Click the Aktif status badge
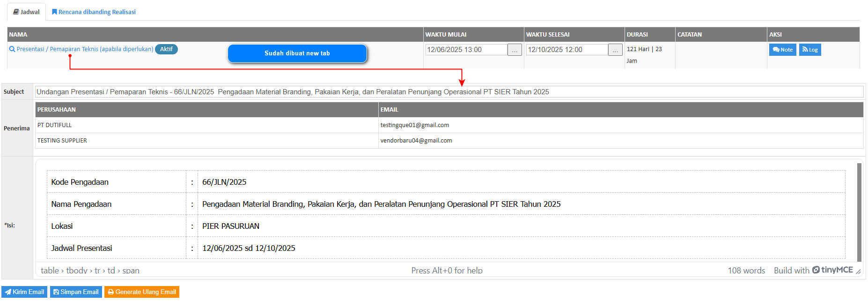 point(166,49)
